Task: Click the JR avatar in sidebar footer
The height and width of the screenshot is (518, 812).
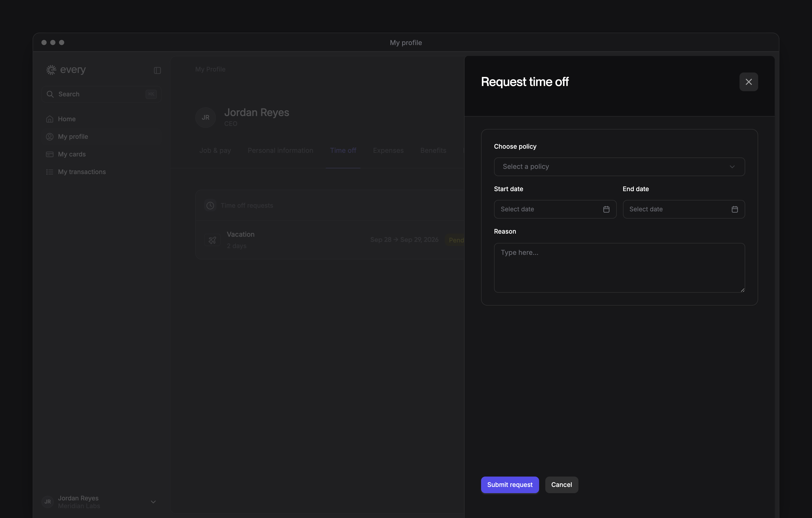Action: point(48,502)
